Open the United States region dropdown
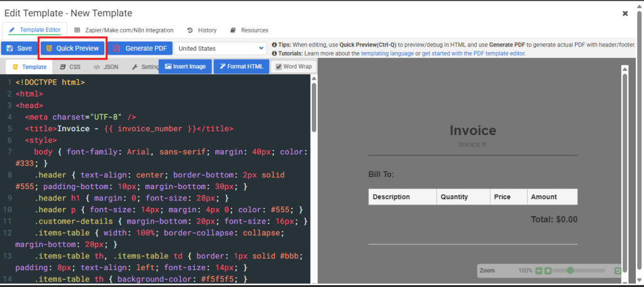This screenshot has height=287, width=644. tap(221, 48)
